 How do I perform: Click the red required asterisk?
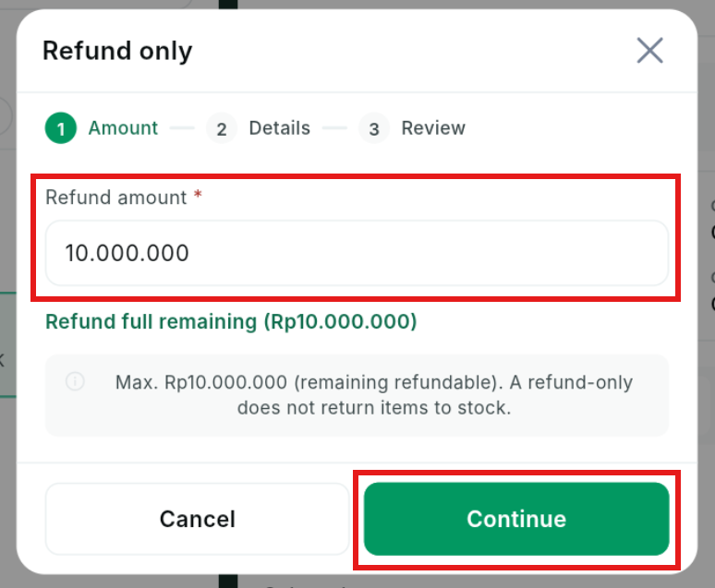198,195
